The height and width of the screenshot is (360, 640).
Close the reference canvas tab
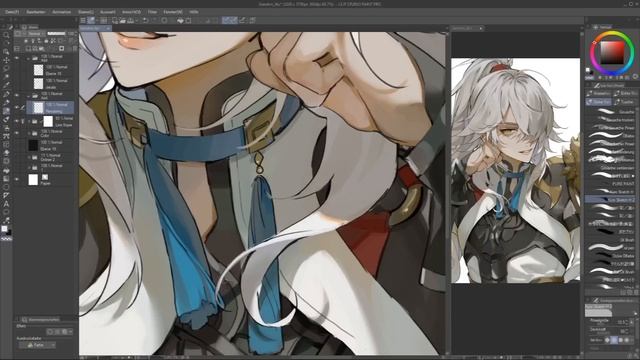pos(481,28)
